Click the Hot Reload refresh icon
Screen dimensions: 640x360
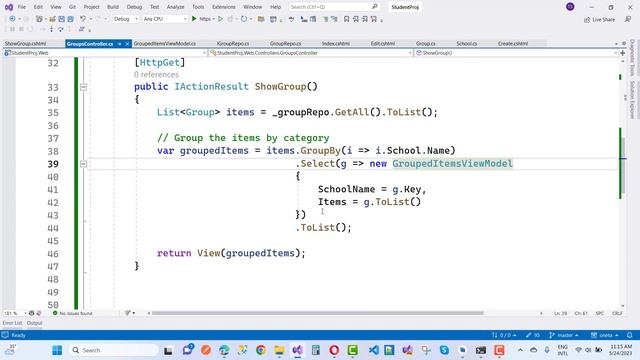(x=244, y=19)
